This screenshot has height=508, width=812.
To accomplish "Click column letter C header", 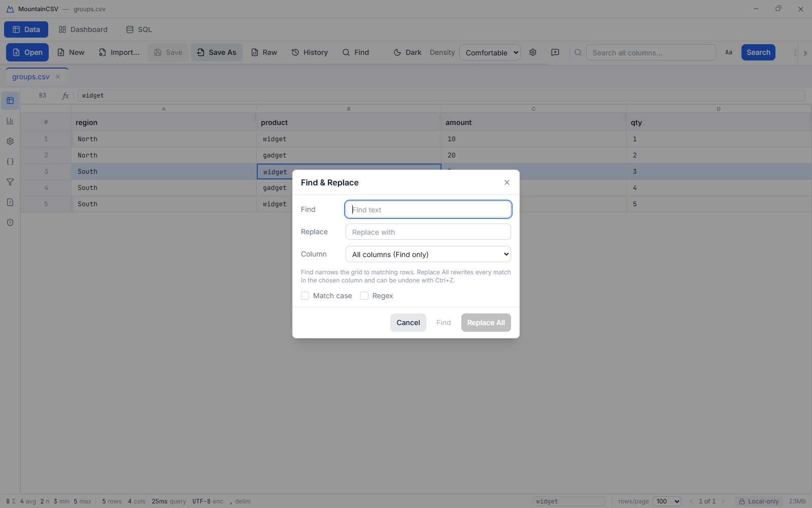I will pyautogui.click(x=534, y=109).
